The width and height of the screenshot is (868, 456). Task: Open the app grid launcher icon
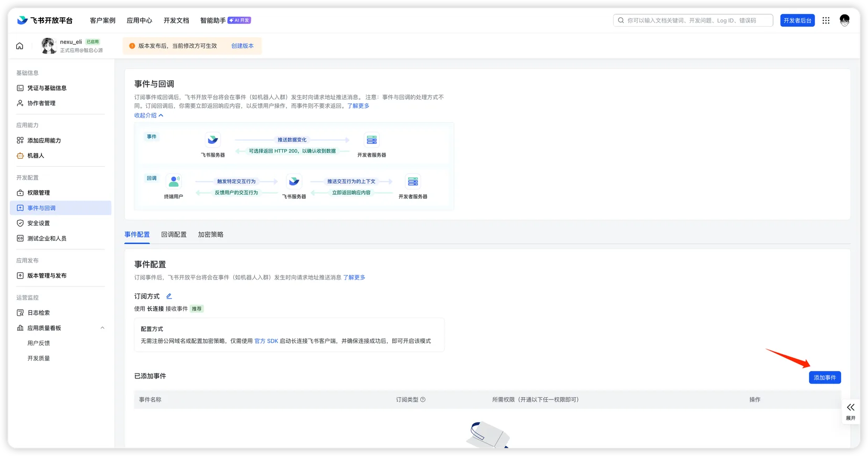click(826, 20)
